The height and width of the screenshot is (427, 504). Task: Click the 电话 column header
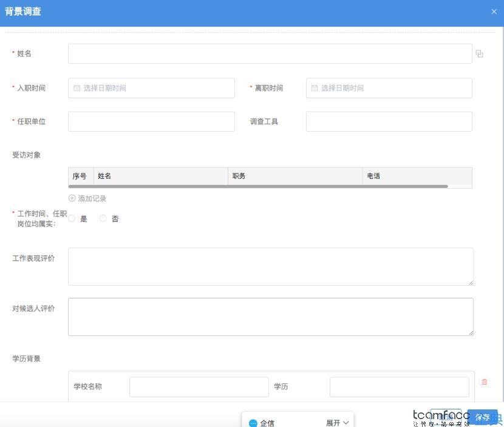[x=417, y=176]
